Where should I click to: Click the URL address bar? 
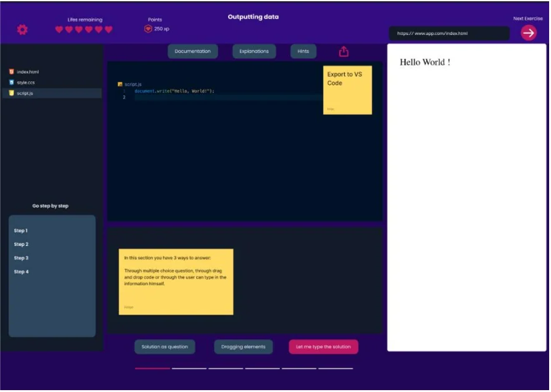tap(449, 33)
